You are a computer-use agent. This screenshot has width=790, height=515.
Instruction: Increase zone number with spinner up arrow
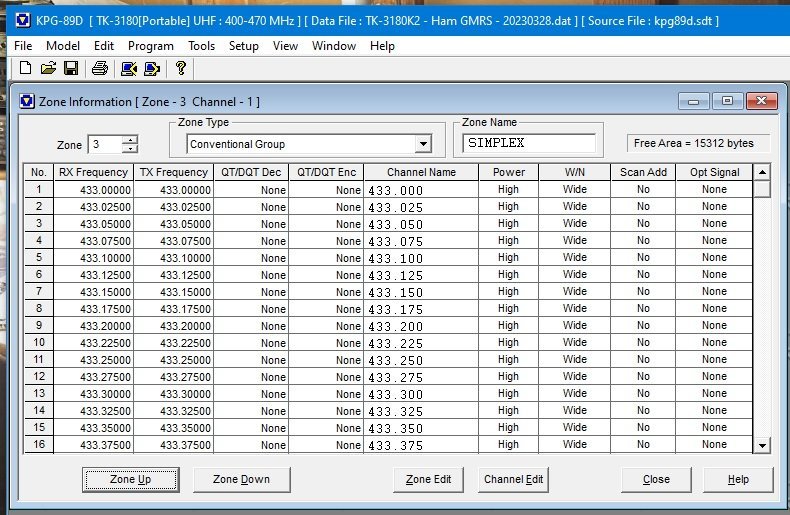tap(130, 140)
